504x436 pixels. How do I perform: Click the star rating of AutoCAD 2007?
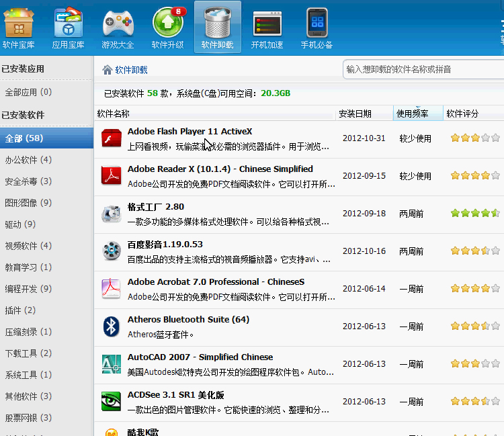coord(475,364)
